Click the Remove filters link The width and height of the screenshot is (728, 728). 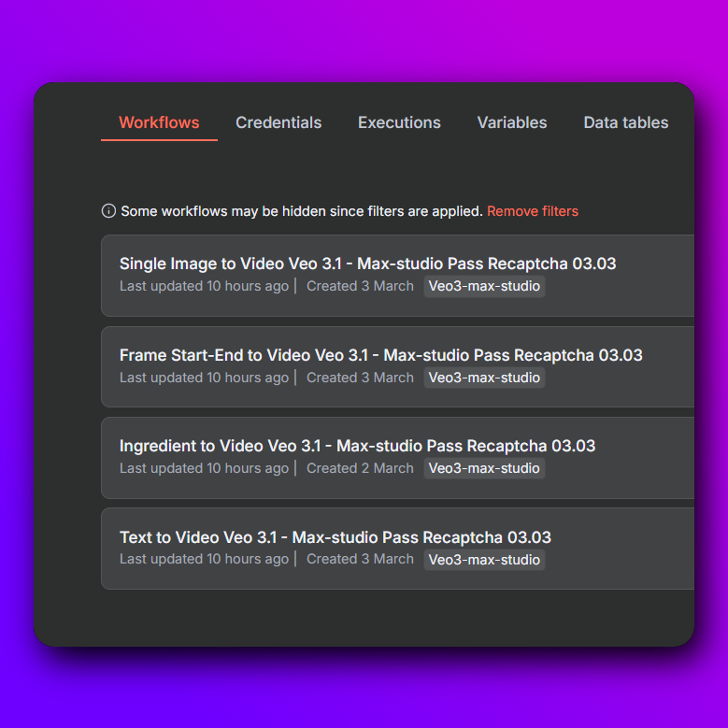533,211
